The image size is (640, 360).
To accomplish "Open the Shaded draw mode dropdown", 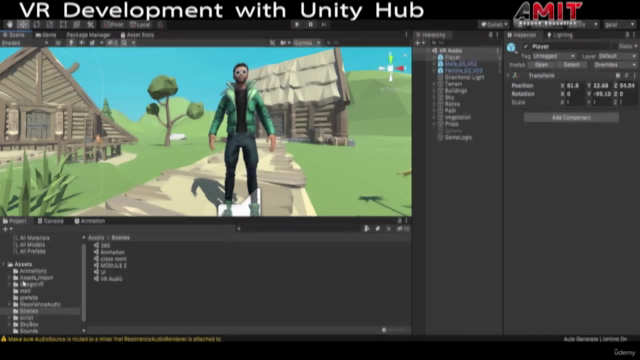I will pos(24,43).
